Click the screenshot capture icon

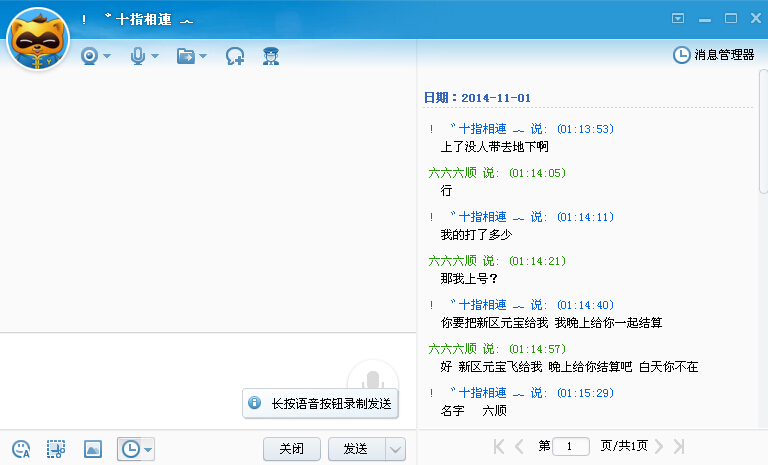tap(56, 449)
